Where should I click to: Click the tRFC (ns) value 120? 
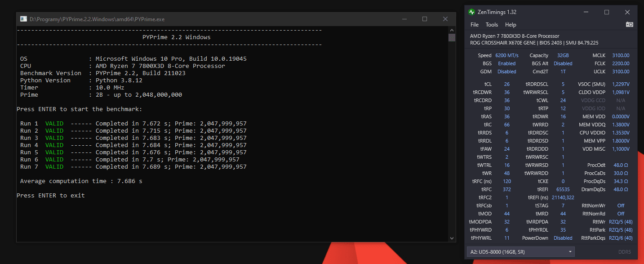click(507, 181)
